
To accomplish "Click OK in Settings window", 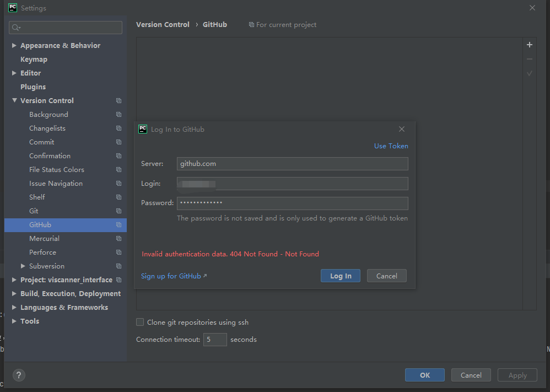I will pos(425,375).
